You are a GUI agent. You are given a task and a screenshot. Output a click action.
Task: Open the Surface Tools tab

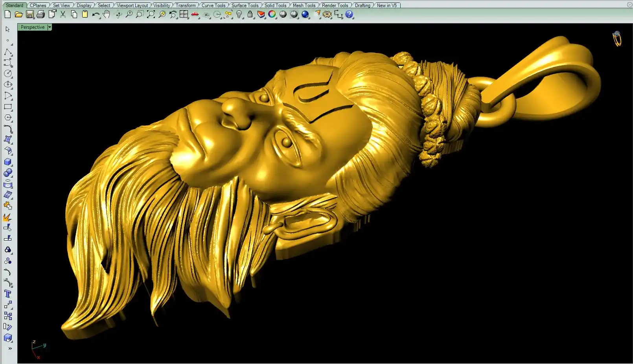(x=245, y=5)
